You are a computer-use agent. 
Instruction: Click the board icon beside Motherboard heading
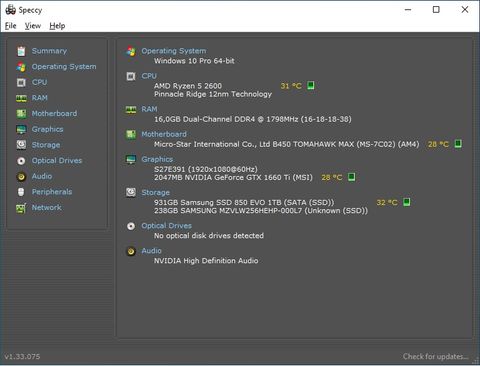pyautogui.click(x=131, y=135)
